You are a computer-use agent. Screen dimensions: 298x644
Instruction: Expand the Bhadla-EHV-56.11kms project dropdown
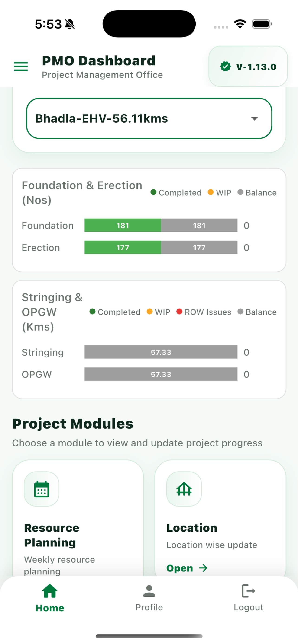coord(149,118)
